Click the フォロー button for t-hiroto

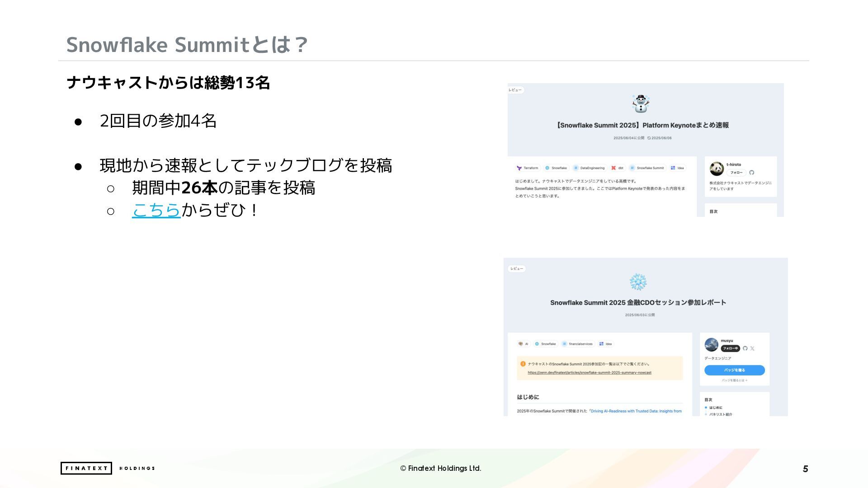(x=736, y=173)
